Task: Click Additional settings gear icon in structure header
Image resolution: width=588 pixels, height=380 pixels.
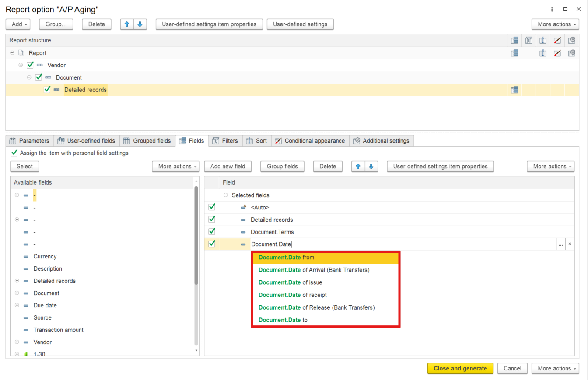Action: (x=571, y=40)
